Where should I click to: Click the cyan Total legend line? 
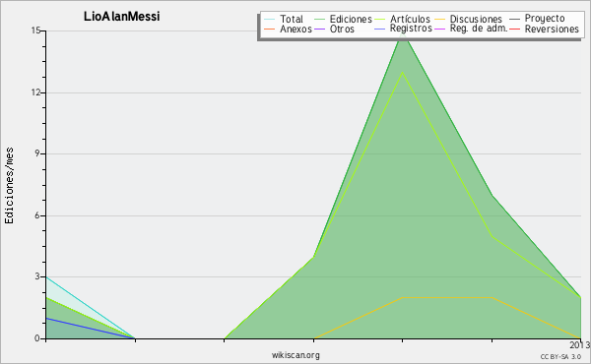click(x=270, y=19)
